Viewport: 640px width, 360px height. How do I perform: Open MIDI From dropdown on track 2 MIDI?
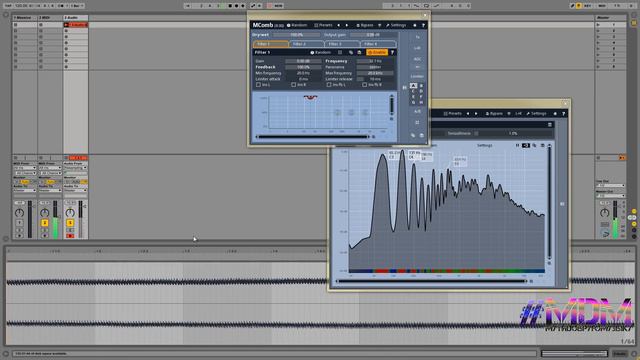tap(50, 168)
